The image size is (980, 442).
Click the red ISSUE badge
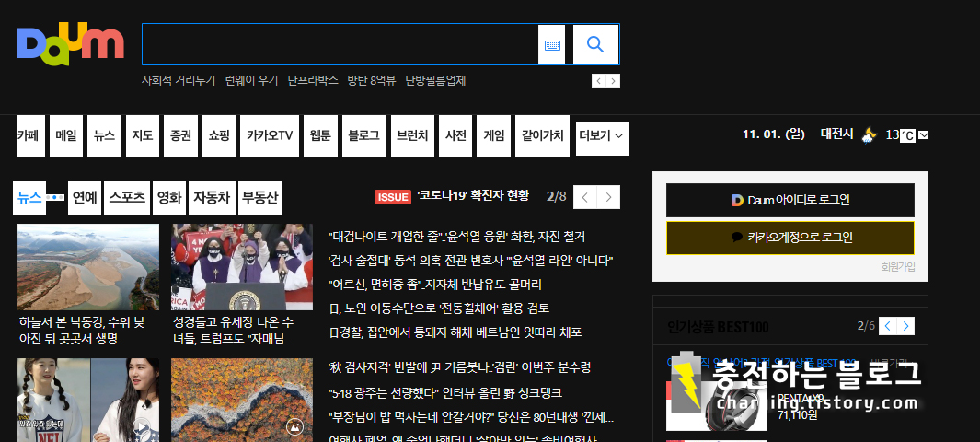tap(393, 197)
